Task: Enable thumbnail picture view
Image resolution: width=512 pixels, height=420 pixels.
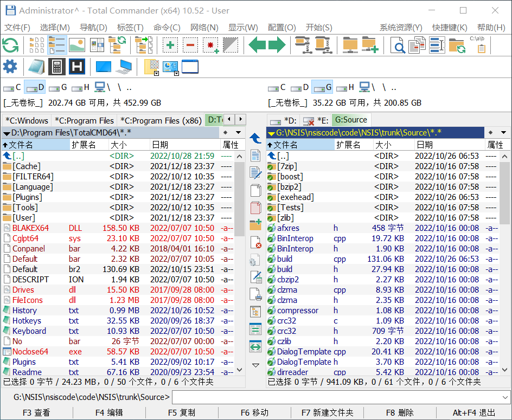Action: pos(77,45)
